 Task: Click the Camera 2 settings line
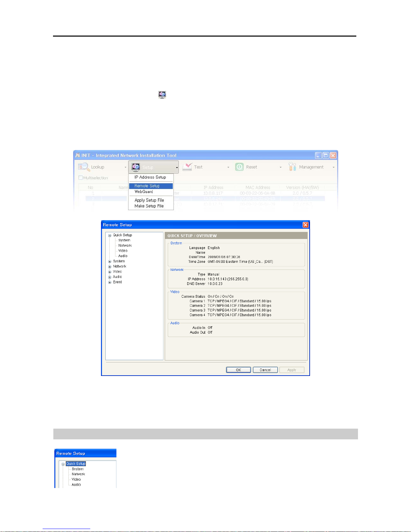pos(239,306)
